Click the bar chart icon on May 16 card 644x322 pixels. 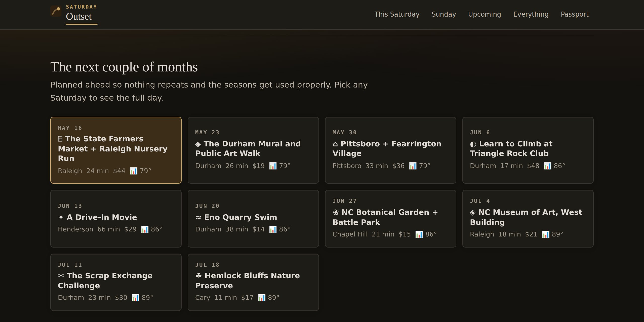coord(134,171)
